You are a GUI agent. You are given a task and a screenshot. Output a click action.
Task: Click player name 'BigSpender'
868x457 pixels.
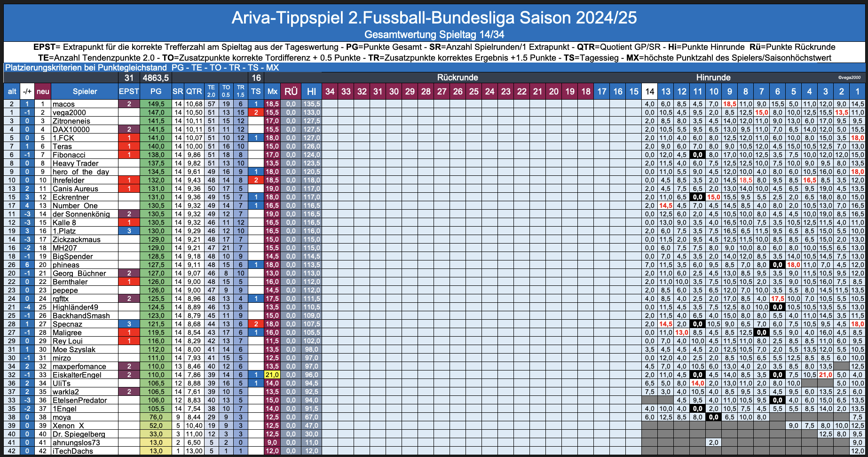click(x=73, y=256)
